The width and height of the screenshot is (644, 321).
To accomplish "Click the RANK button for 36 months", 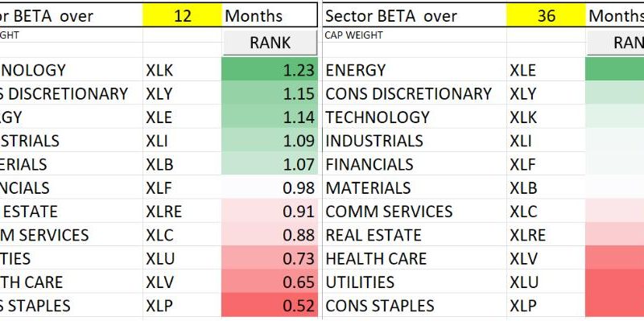I will [615, 43].
